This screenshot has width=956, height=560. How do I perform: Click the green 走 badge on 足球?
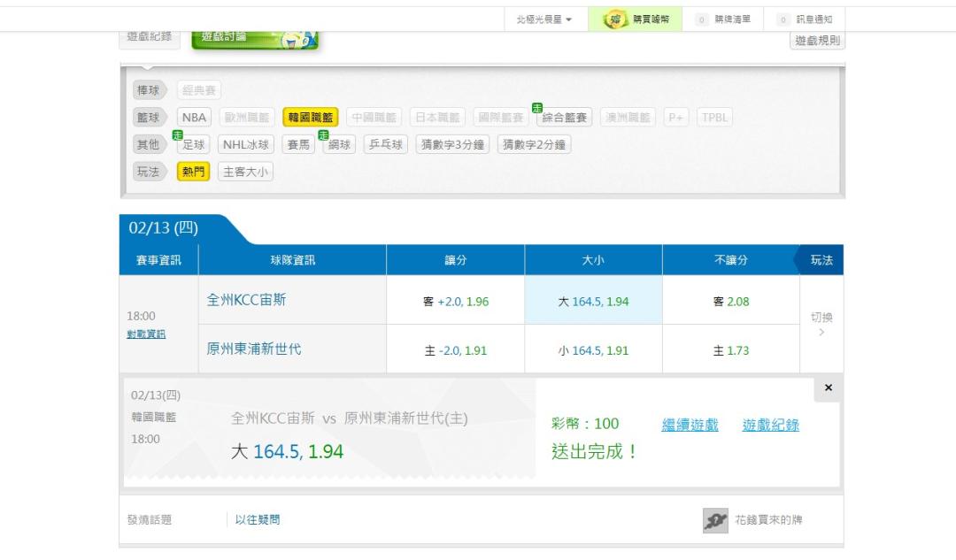pos(177,134)
